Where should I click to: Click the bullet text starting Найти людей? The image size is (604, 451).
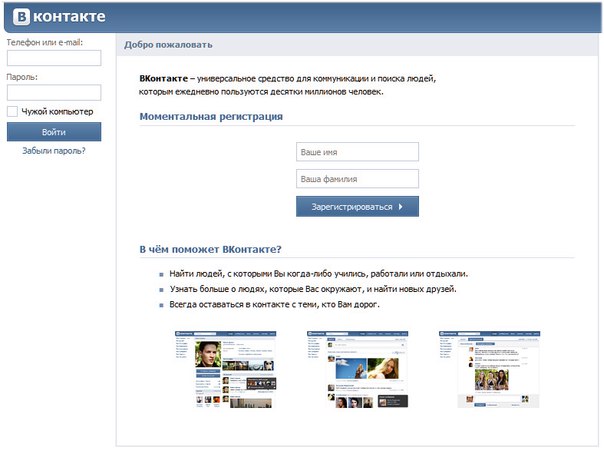pos(319,274)
